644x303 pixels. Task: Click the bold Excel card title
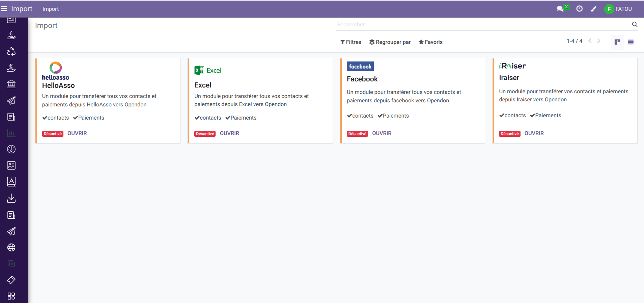pyautogui.click(x=203, y=85)
